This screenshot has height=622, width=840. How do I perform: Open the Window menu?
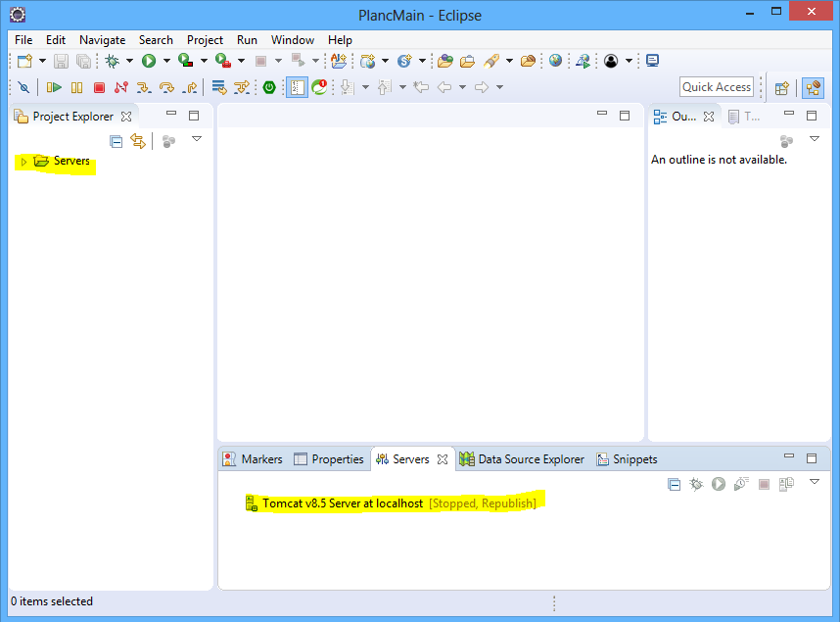[293, 40]
